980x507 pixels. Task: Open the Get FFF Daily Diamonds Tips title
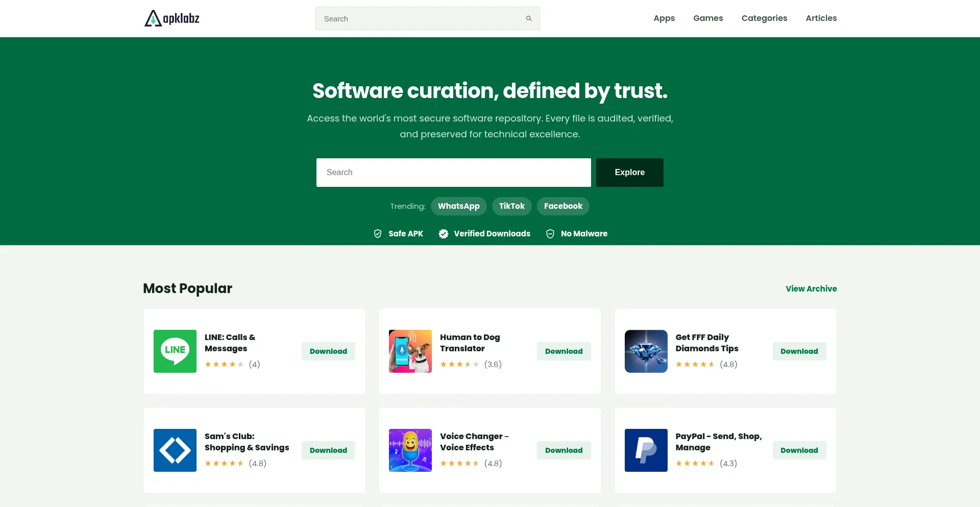coord(707,343)
